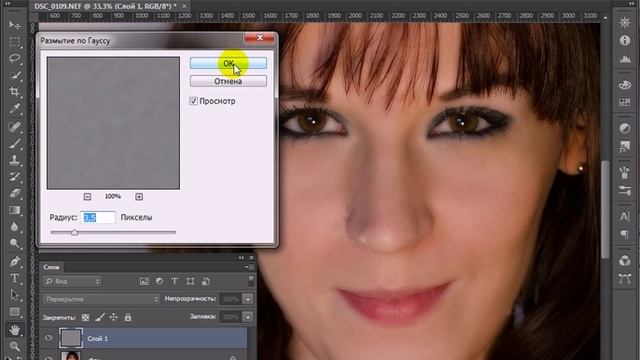This screenshot has width=640, height=360.
Task: Select the Rectangular Marquee tool
Action: (x=14, y=42)
